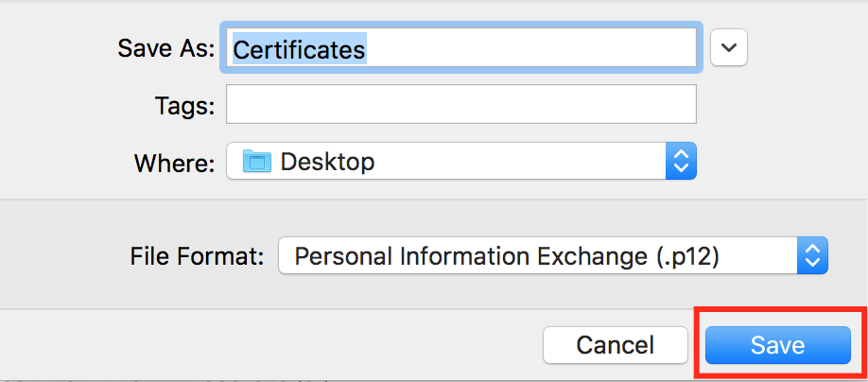This screenshot has height=382, width=868.
Task: Click empty space right of Certificates filename
Action: click(529, 49)
